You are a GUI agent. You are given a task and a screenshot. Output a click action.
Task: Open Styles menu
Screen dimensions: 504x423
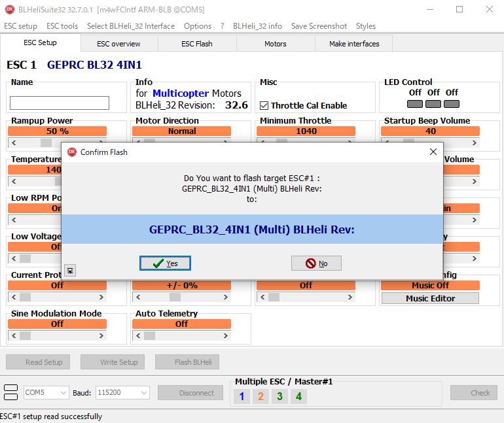click(x=366, y=26)
